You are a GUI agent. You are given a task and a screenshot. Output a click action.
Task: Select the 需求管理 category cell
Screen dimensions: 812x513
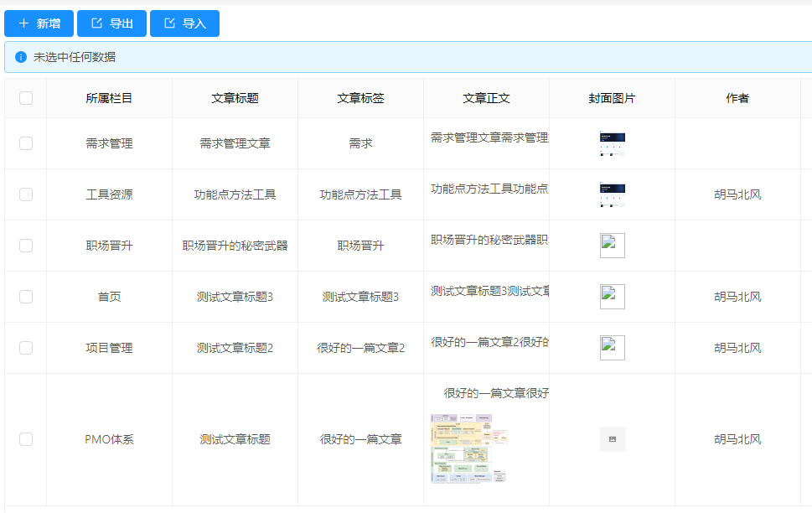coord(109,143)
